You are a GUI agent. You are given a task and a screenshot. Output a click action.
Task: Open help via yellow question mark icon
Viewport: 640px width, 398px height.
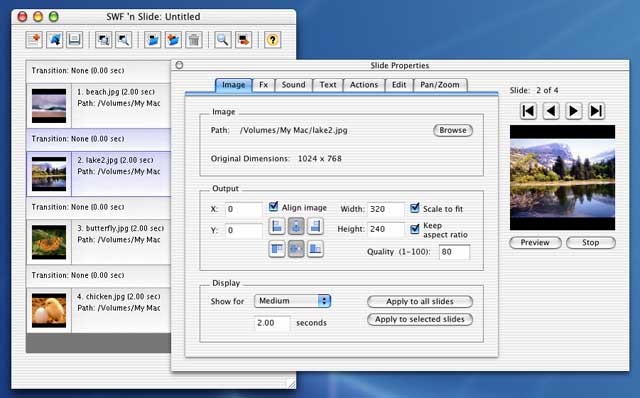(x=273, y=40)
